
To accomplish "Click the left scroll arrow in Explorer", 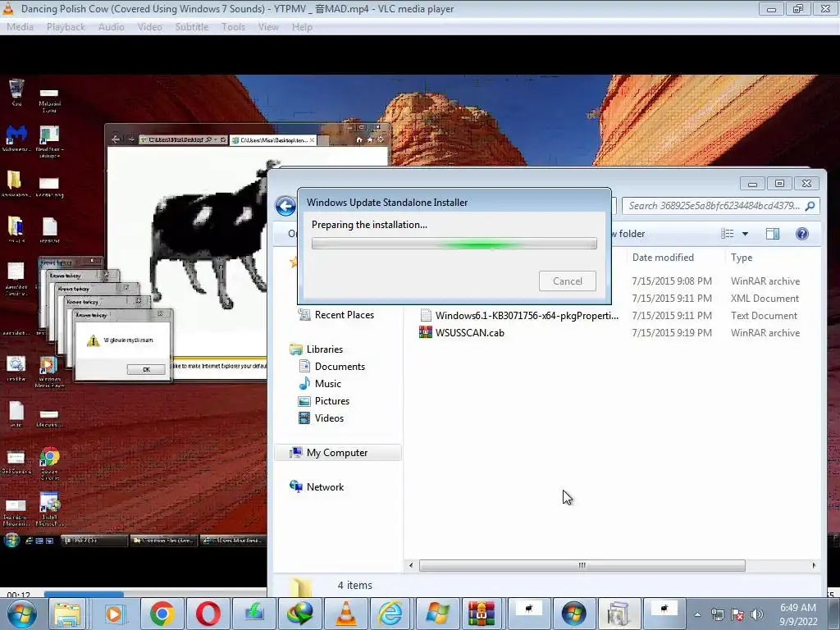I will (411, 566).
